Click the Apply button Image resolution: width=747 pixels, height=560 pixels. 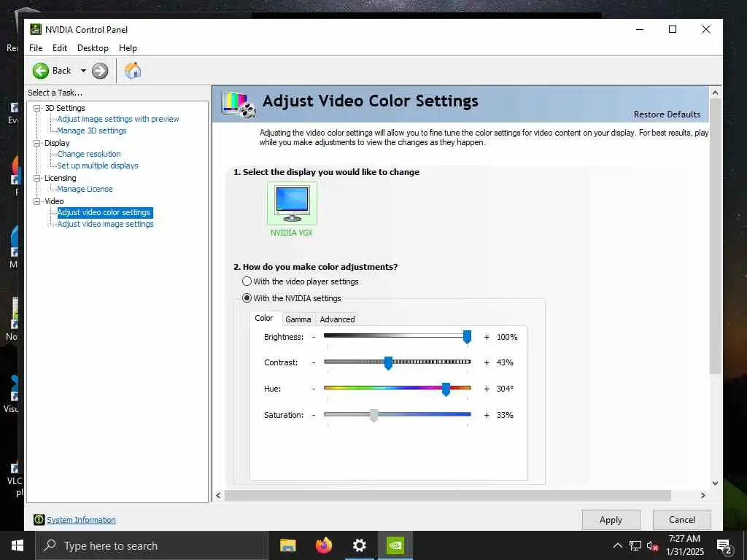(x=611, y=520)
